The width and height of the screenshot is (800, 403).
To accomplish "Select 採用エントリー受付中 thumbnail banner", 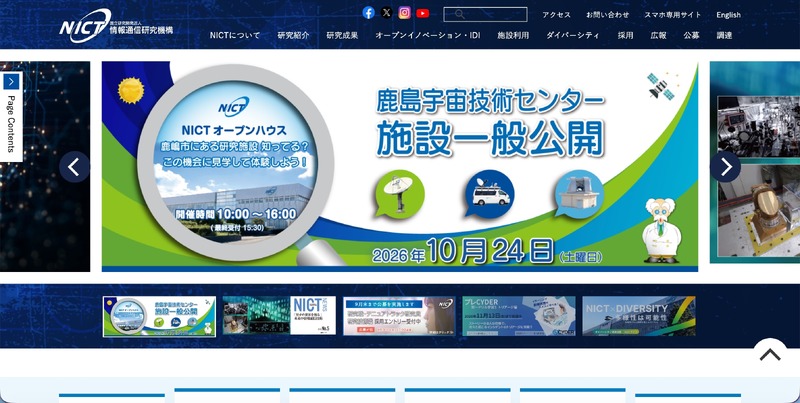I will [x=399, y=316].
